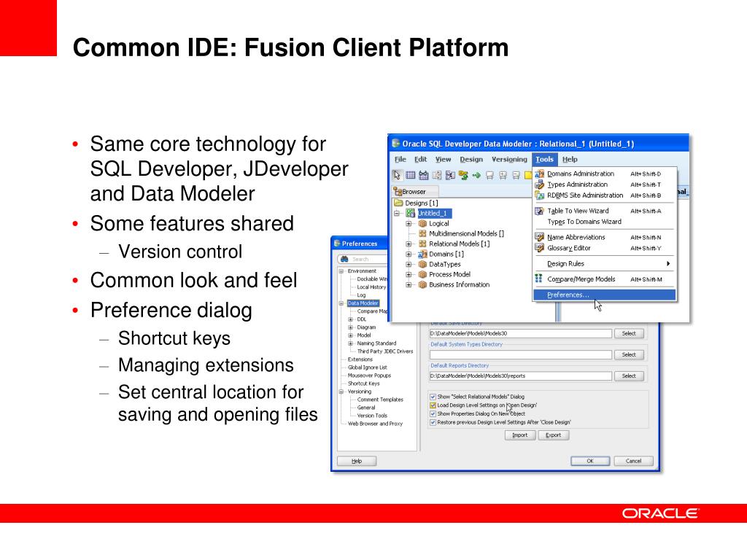Click Table To View Wizard icon
This screenshot has height=560, width=747.
[539, 211]
